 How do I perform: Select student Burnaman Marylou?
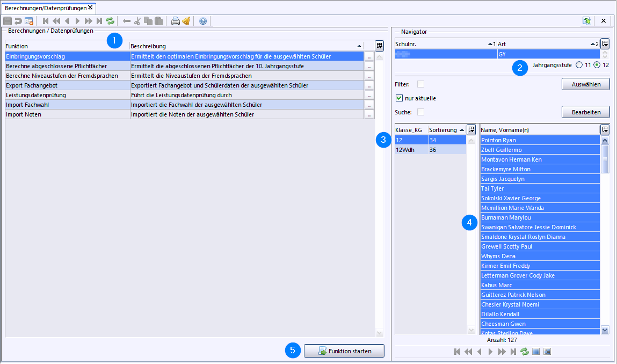(x=540, y=217)
